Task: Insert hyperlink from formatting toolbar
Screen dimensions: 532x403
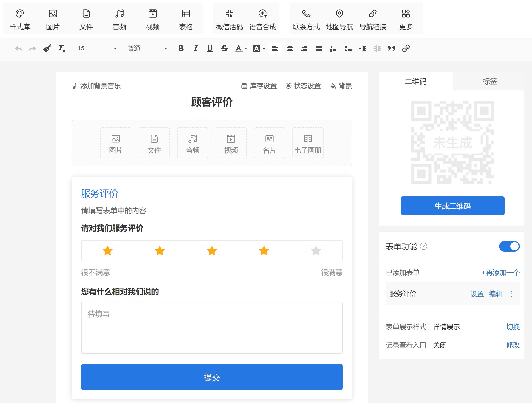Action: coord(406,48)
